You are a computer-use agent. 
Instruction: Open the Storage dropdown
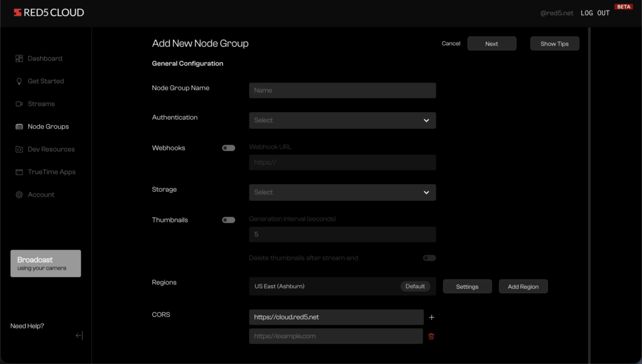(x=342, y=192)
